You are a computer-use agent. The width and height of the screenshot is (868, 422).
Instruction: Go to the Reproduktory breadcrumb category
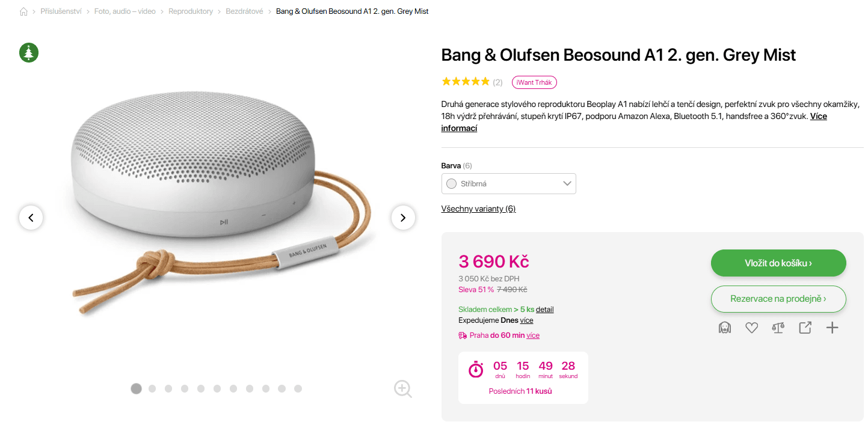[191, 11]
